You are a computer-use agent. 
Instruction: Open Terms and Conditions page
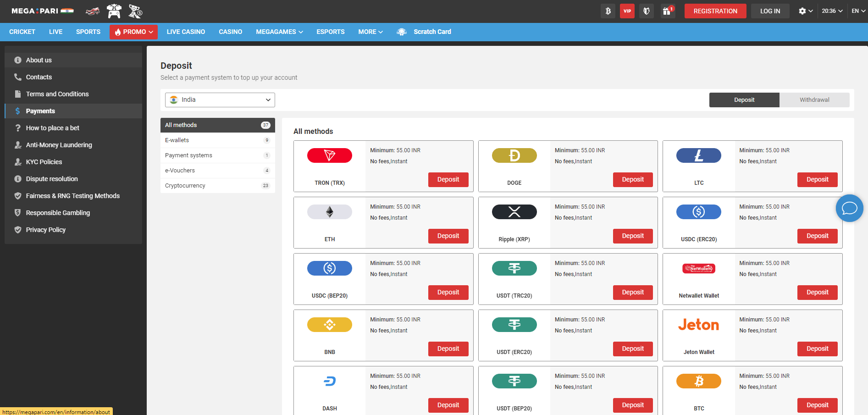coord(73,94)
